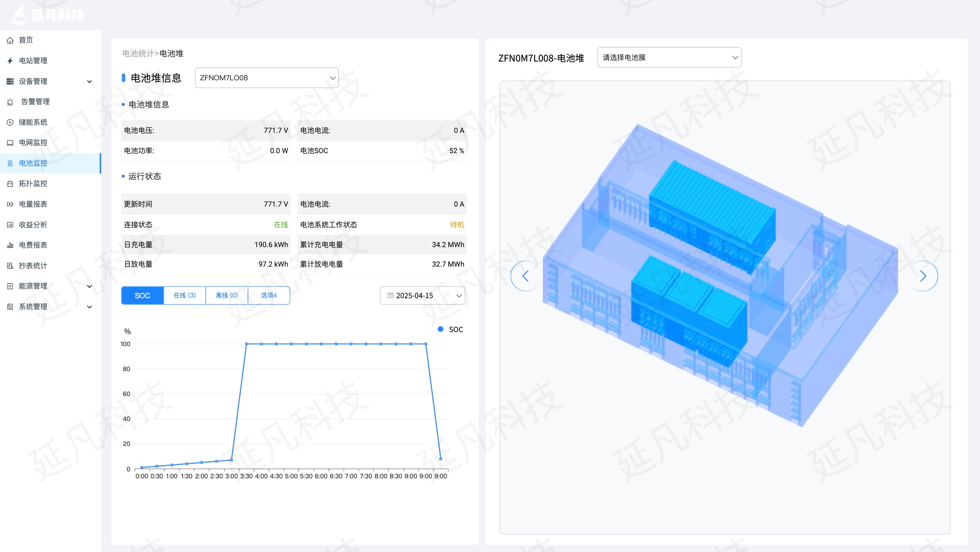The height and width of the screenshot is (552, 980).
Task: Click the left arrow on 3D viewer
Action: pyautogui.click(x=525, y=276)
